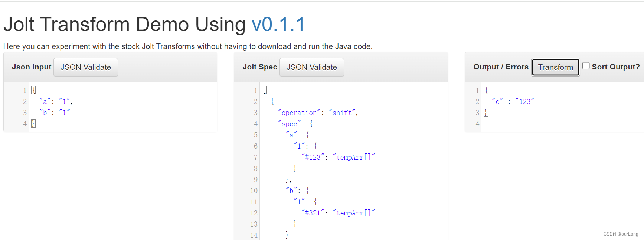Click the Jolt Transform Demo heading text
This screenshot has height=240, width=644.
tap(124, 25)
